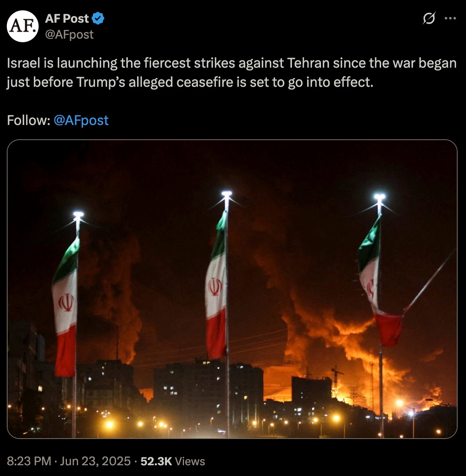
Task: Follow the blue @AFpost mention link
Action: point(81,121)
